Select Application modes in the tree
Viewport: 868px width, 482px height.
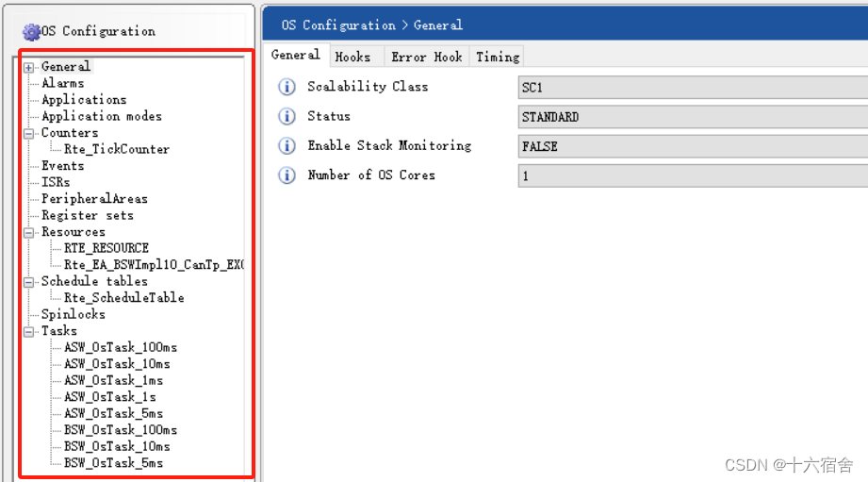coord(102,116)
